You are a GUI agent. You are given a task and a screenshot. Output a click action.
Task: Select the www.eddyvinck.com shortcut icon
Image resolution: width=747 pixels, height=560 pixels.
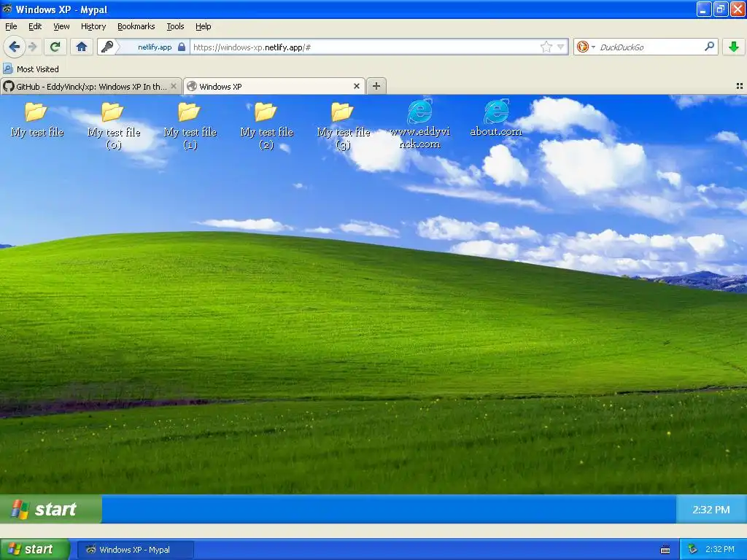[x=419, y=124]
